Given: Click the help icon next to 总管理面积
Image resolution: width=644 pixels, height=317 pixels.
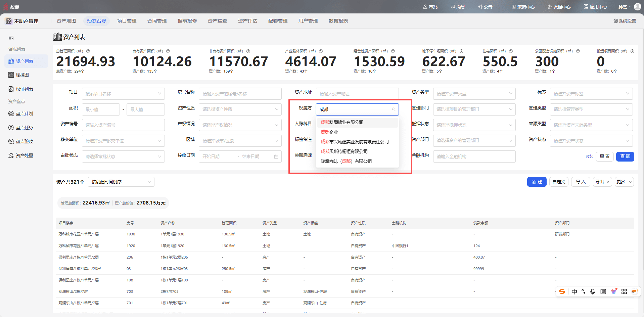Looking at the screenshot, I should pyautogui.click(x=88, y=51).
